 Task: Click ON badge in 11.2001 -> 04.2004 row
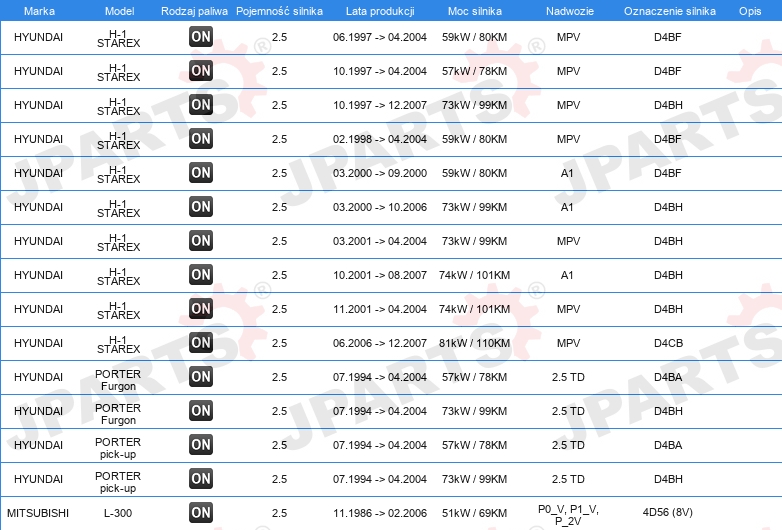(201, 309)
